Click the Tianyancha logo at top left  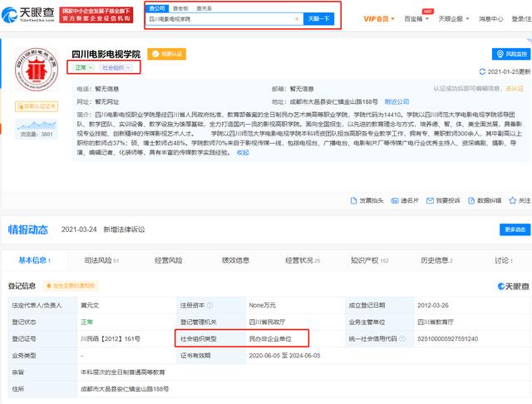pos(27,15)
